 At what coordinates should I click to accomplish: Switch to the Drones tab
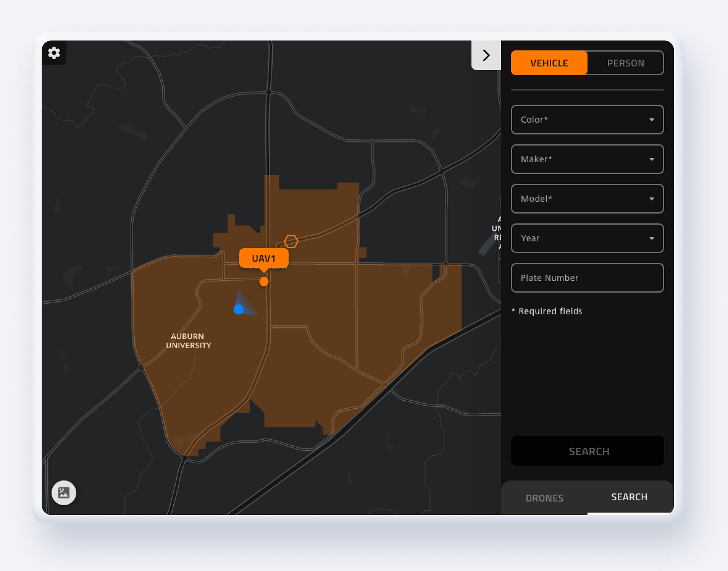544,498
